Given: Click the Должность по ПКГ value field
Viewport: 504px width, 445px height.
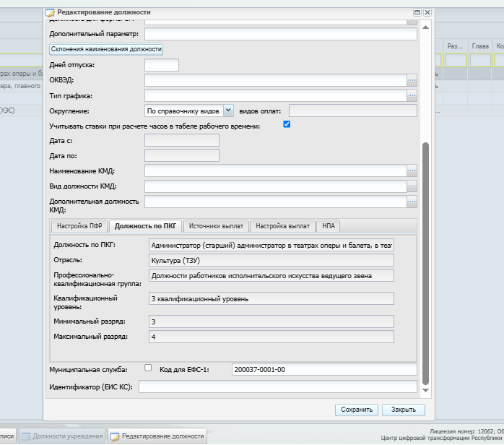Looking at the screenshot, I should click(x=271, y=245).
